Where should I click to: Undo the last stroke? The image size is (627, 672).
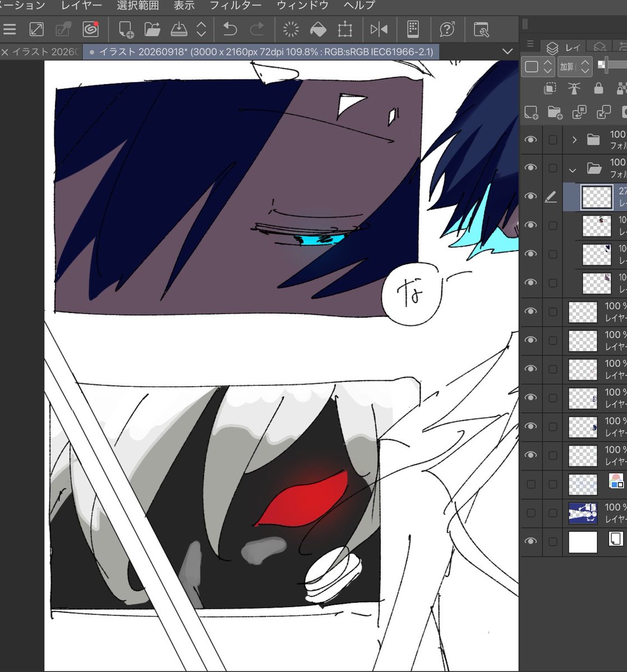tap(230, 29)
